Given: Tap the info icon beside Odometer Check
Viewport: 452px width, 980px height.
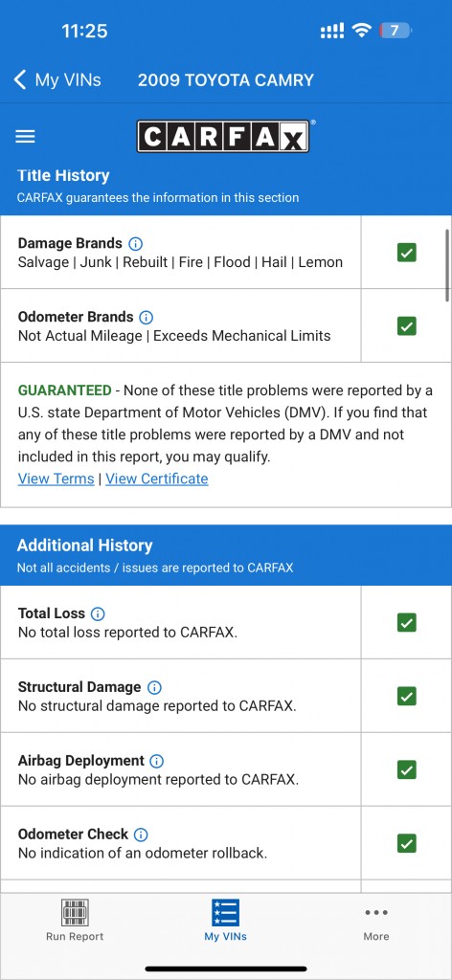Looking at the screenshot, I should click(141, 835).
